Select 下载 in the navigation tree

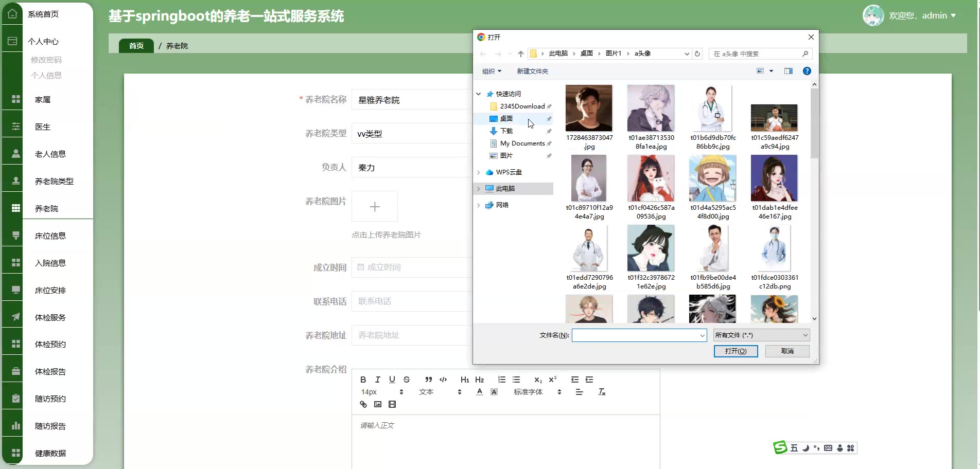[x=506, y=131]
